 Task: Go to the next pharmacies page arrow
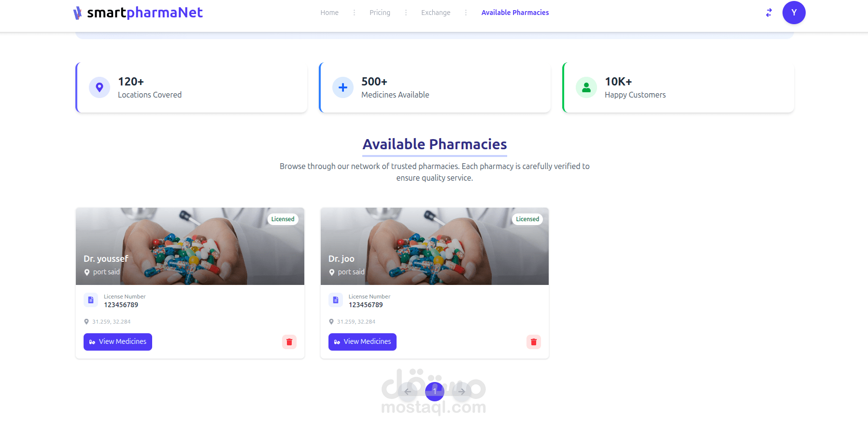click(462, 391)
